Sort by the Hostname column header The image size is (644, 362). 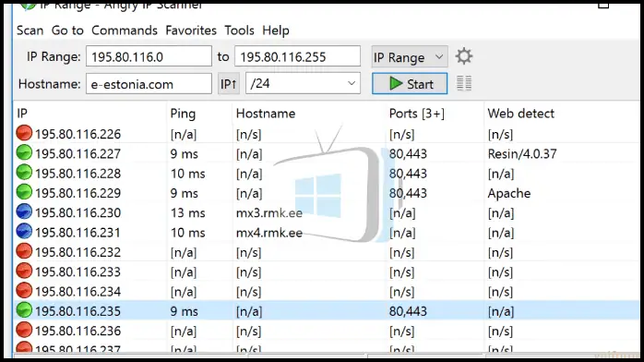[266, 114]
